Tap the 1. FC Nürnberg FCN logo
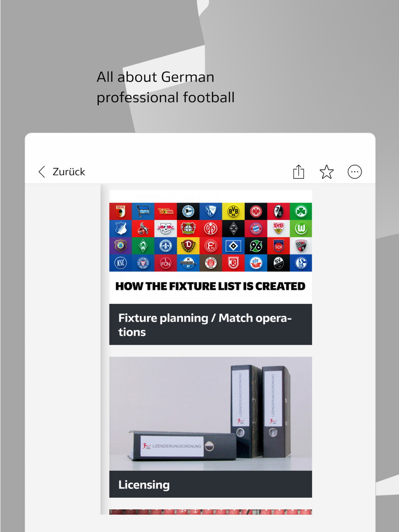 click(166, 263)
